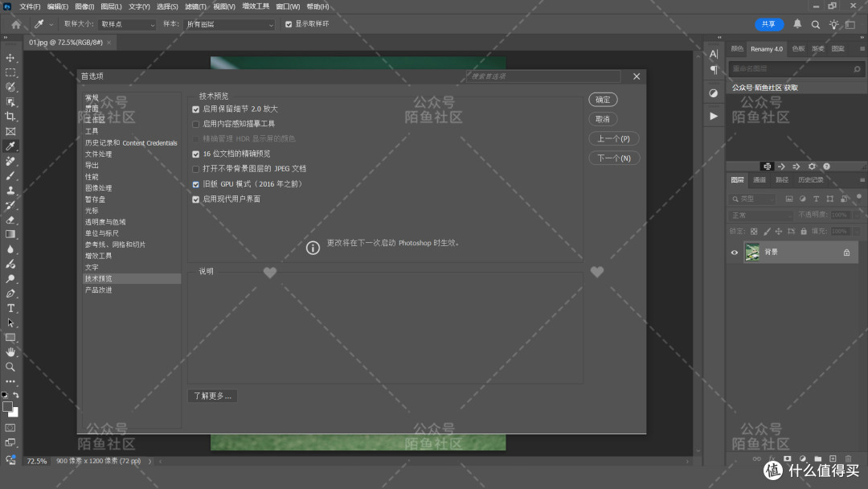Open the Character panel icon
Screen dimensions: 868x489
click(x=714, y=54)
